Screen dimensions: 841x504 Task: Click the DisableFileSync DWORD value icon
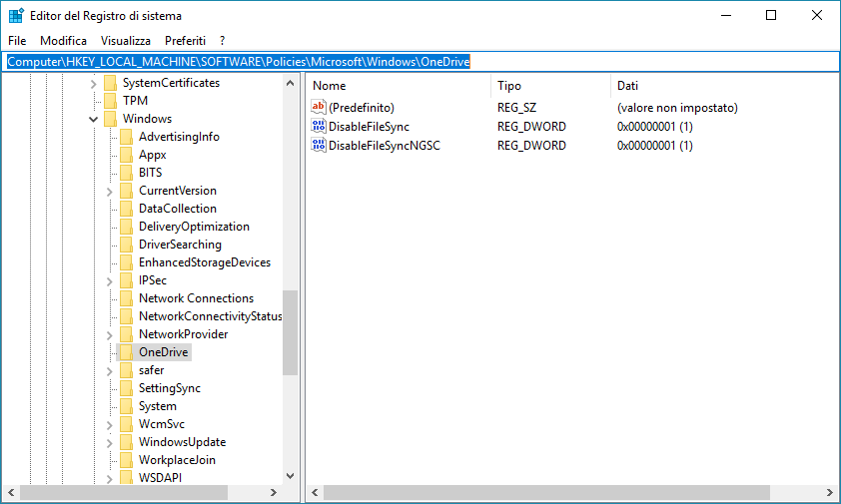tap(318, 127)
